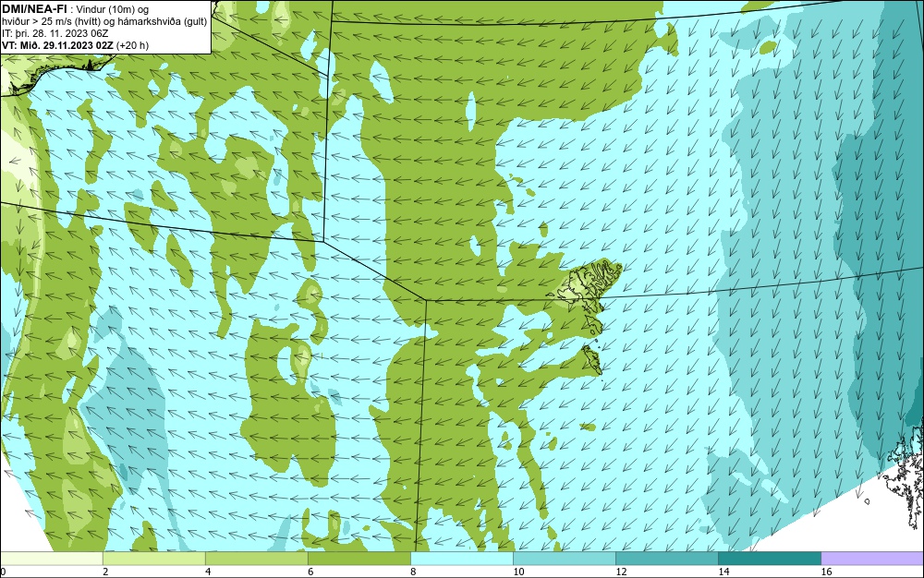Click the legend tick label '4'
Image resolution: width=924 pixels, height=578 pixels.
click(x=208, y=572)
